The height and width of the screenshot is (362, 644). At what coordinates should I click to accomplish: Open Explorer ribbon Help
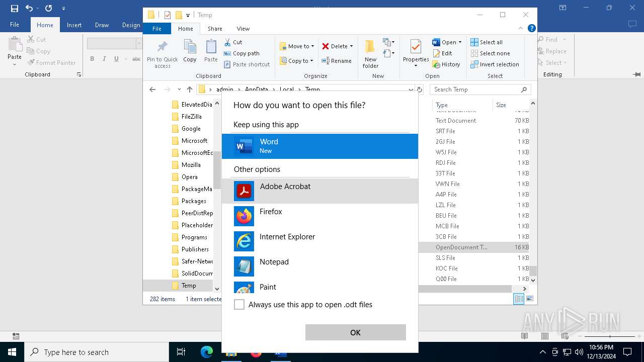[x=532, y=28]
